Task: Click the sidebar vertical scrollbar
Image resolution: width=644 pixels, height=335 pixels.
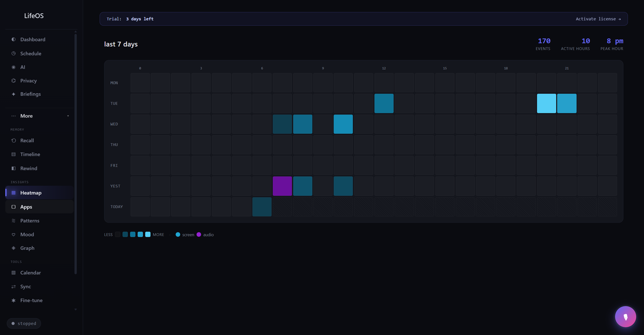Action: (x=75, y=154)
